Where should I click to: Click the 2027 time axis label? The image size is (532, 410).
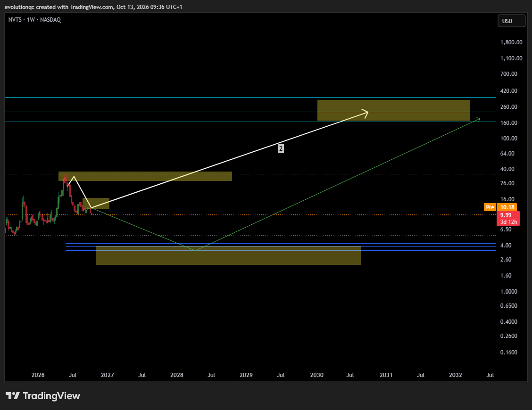tap(108, 375)
